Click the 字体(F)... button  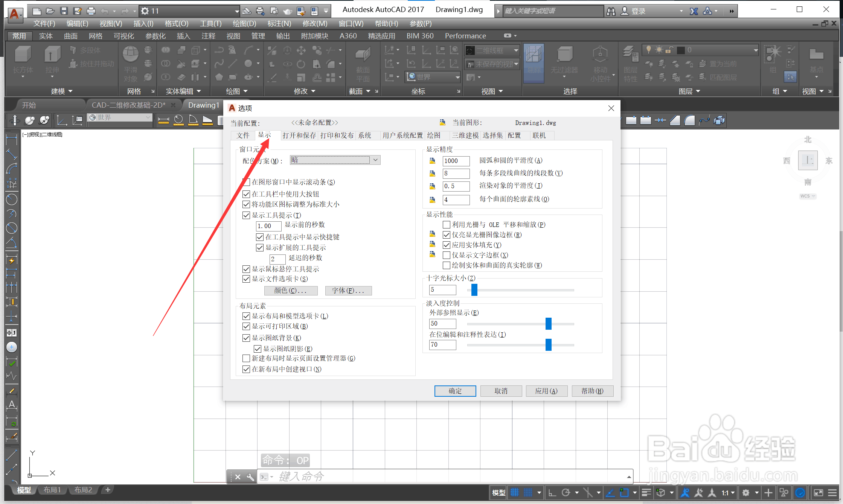click(348, 291)
